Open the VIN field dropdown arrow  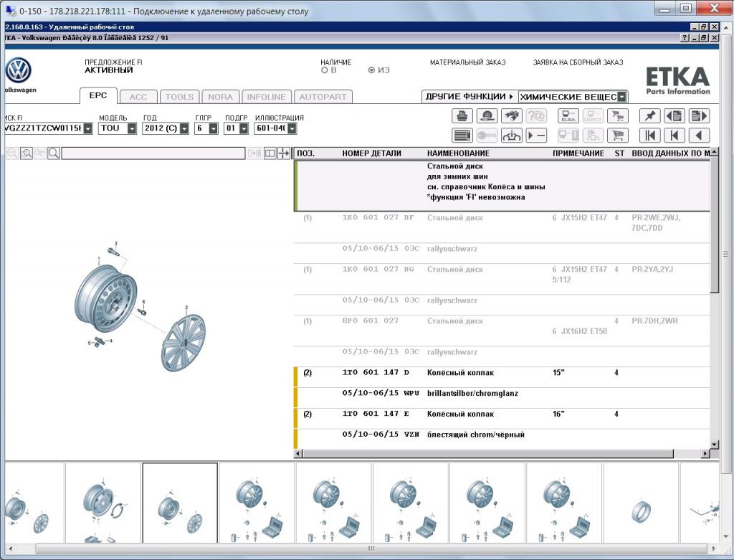point(88,128)
